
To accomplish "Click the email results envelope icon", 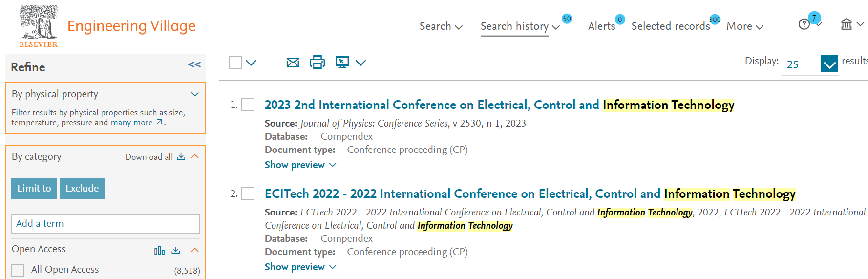I will (x=293, y=63).
